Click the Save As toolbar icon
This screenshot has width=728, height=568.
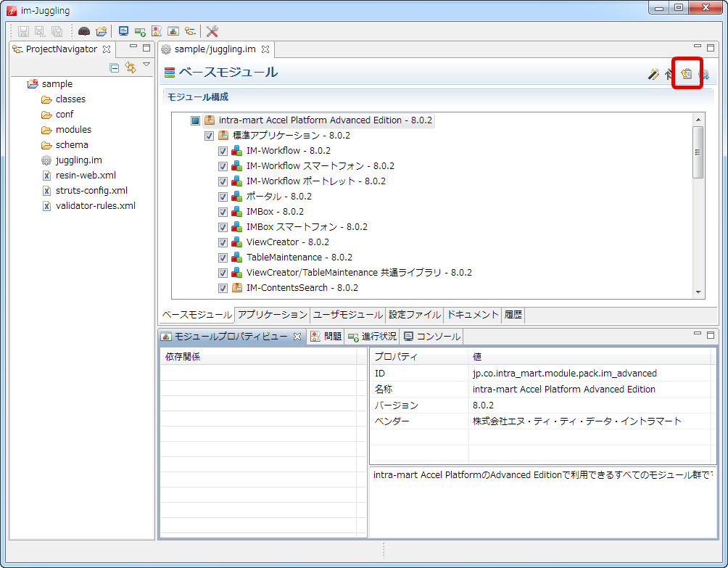40,31
